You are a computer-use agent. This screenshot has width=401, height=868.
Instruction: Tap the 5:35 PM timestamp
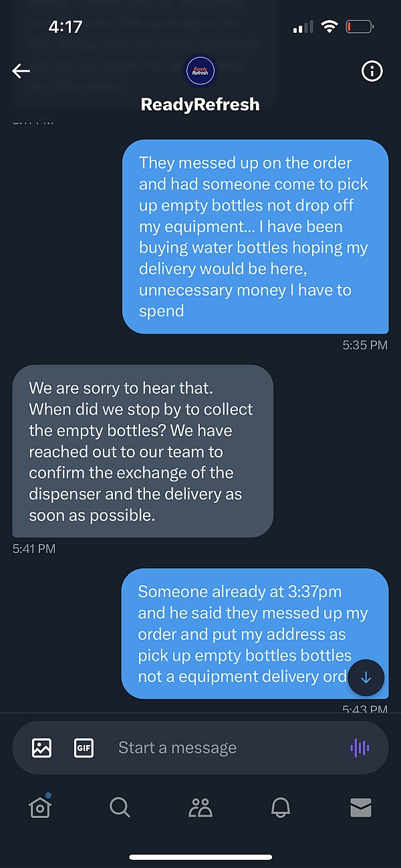(x=365, y=346)
